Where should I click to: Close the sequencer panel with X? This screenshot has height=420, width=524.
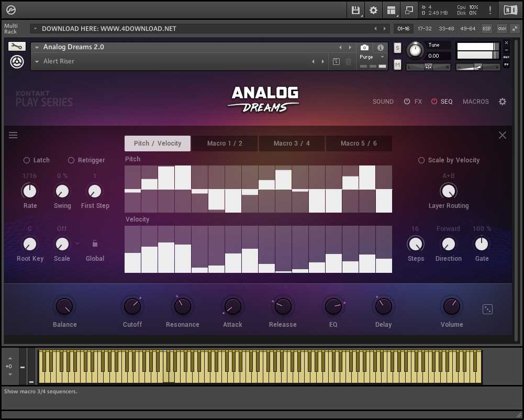[x=503, y=135]
